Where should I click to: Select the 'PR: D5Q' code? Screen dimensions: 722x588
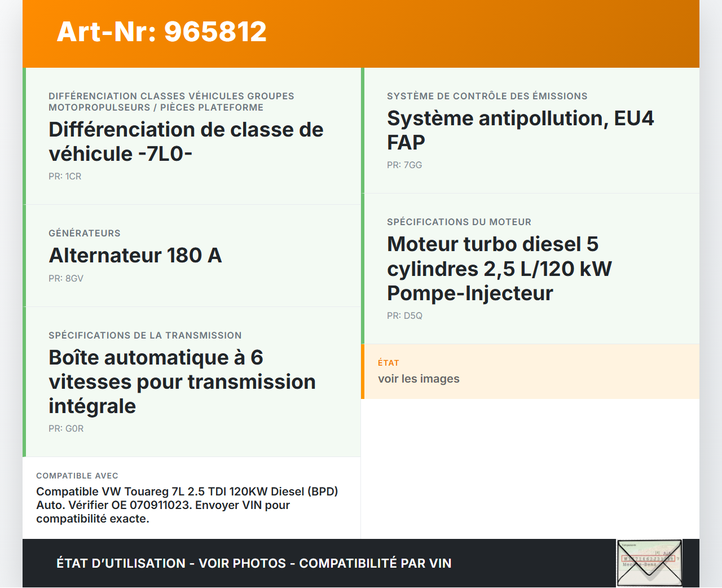(404, 315)
